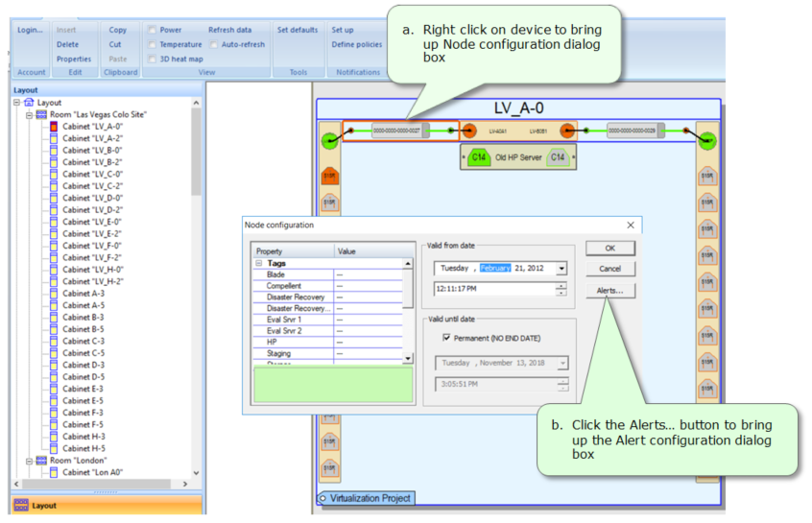Screen dimensions: 812x523
Task: Click the Layout root house icon
Action: 28,103
